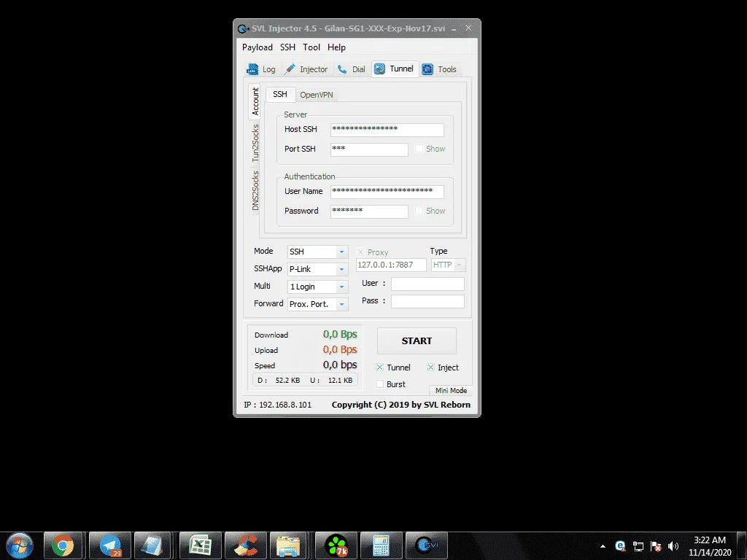Open CCleaner from the taskbar
The image size is (747, 560).
[x=246, y=545]
